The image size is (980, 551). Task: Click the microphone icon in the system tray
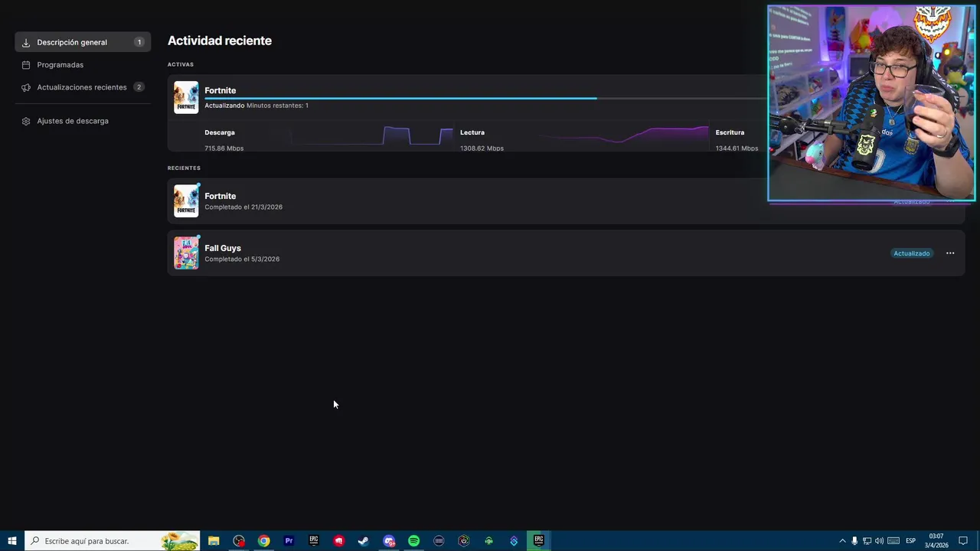(x=854, y=541)
